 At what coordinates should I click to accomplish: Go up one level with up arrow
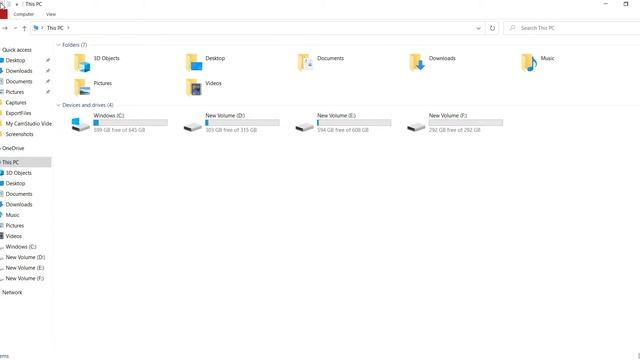click(24, 28)
